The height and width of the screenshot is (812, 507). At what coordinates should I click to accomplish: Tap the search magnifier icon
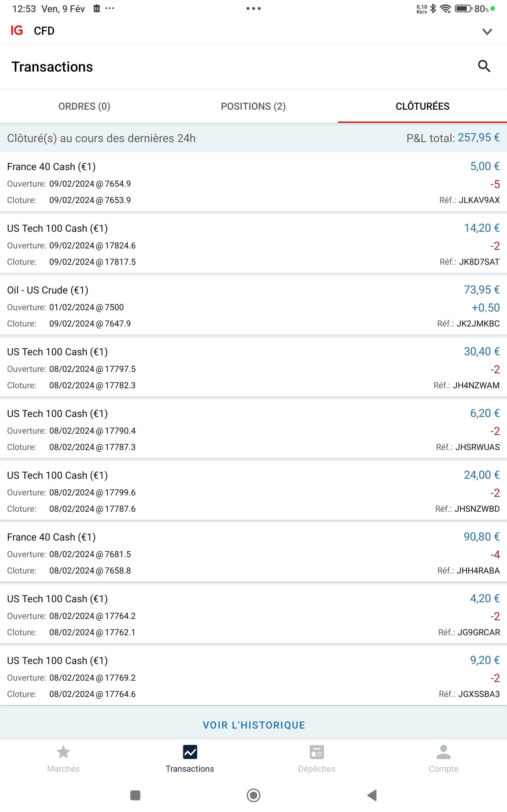(x=484, y=66)
